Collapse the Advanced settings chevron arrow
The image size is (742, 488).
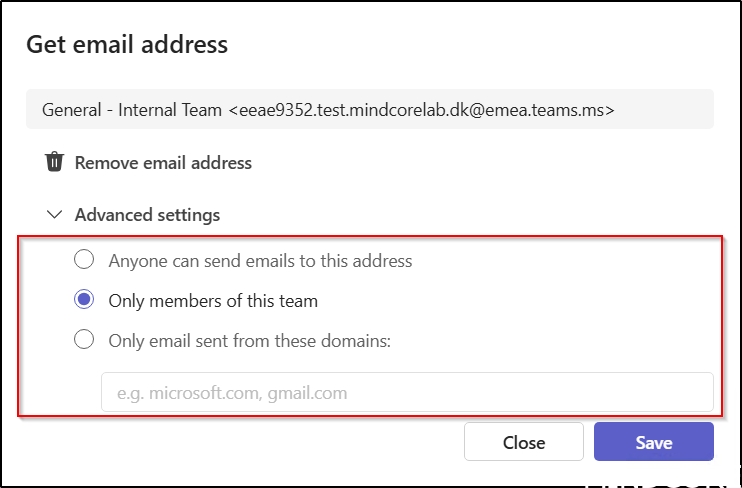point(52,215)
